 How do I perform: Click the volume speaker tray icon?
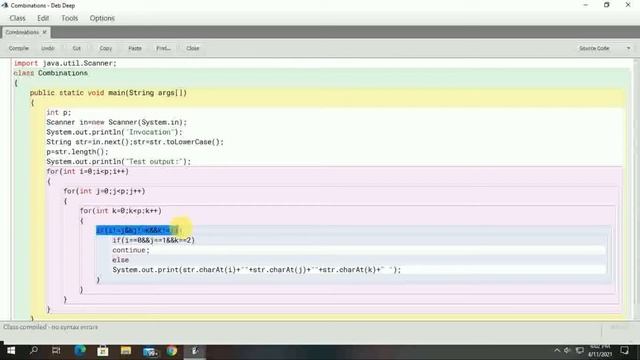point(567,351)
